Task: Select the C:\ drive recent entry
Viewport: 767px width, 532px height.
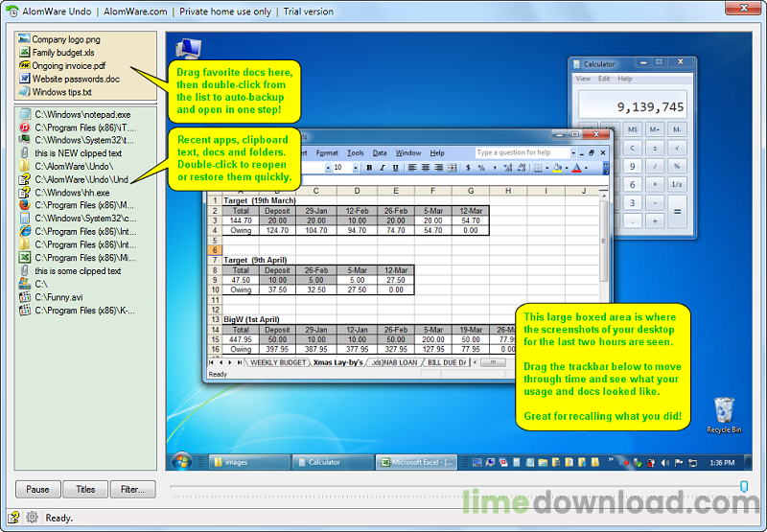Action: click(34, 284)
